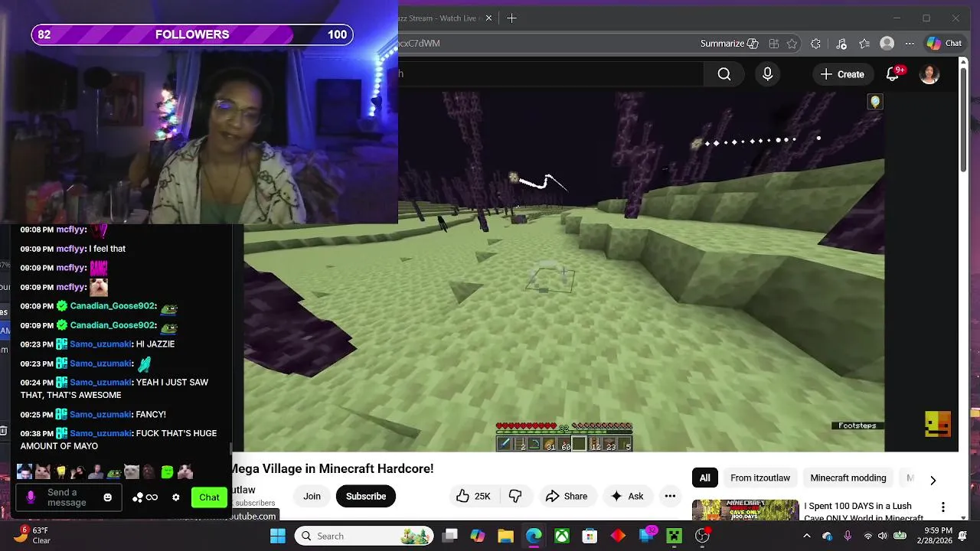Click the Ask button under video
The image size is (980, 551).
click(x=627, y=496)
